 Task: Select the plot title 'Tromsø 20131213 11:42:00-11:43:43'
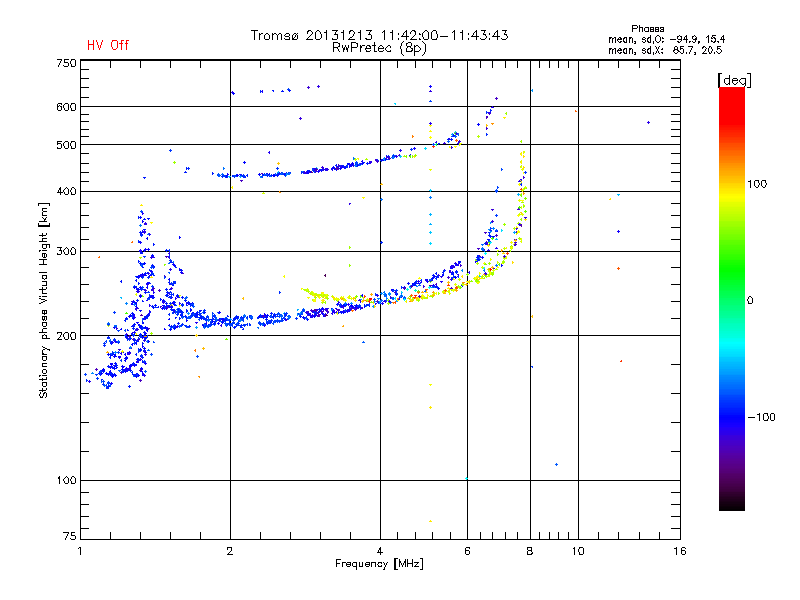tap(379, 35)
